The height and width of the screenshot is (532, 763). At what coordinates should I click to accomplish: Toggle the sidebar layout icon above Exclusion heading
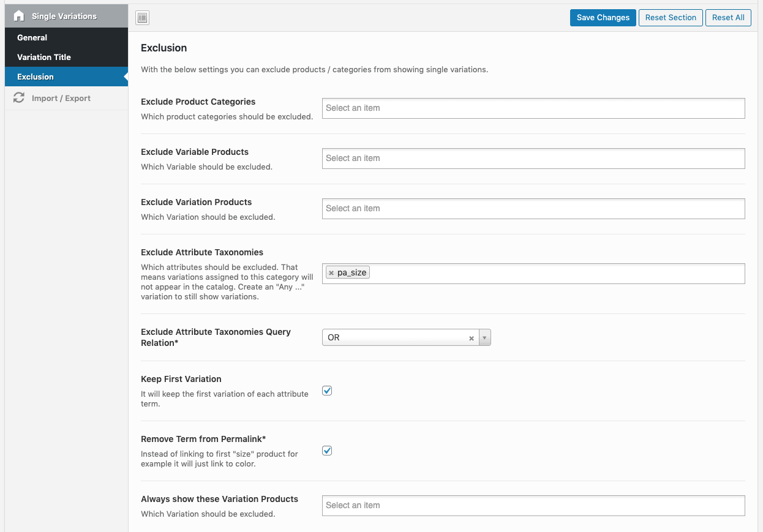[x=142, y=18]
